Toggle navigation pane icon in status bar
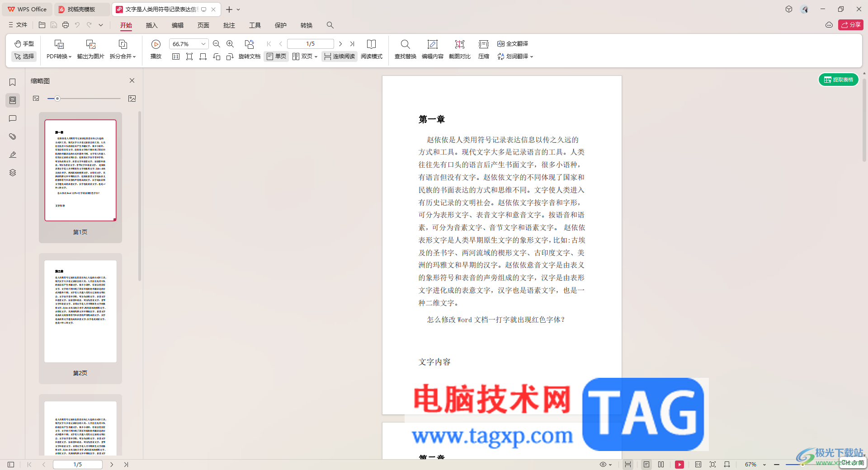This screenshot has width=868, height=470. (x=11, y=465)
